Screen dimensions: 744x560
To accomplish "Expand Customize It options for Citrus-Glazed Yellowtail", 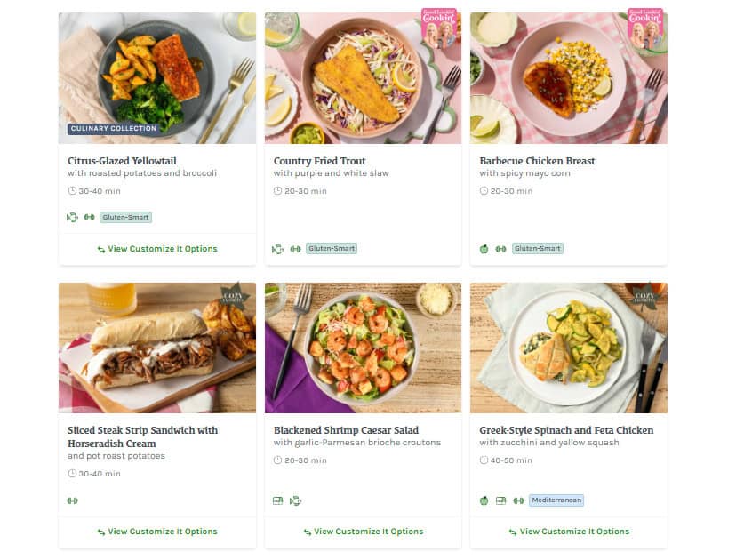I will click(x=157, y=249).
